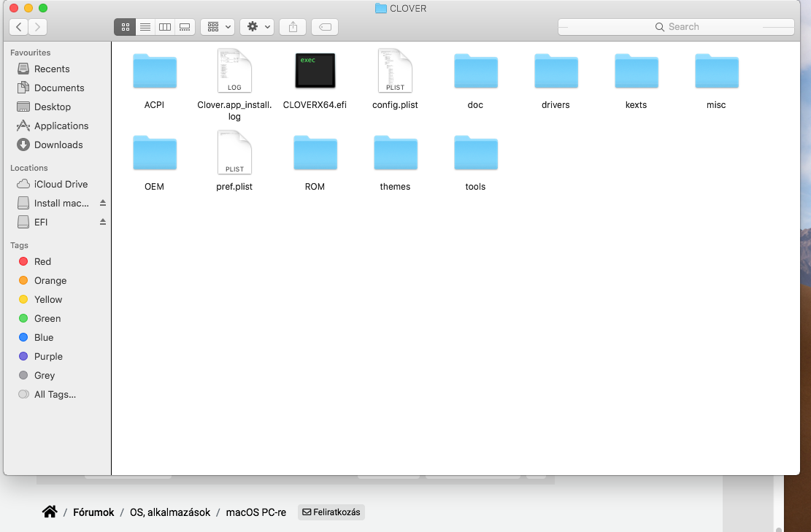Switch to list view
Viewport: 811px width, 532px height.
(145, 27)
